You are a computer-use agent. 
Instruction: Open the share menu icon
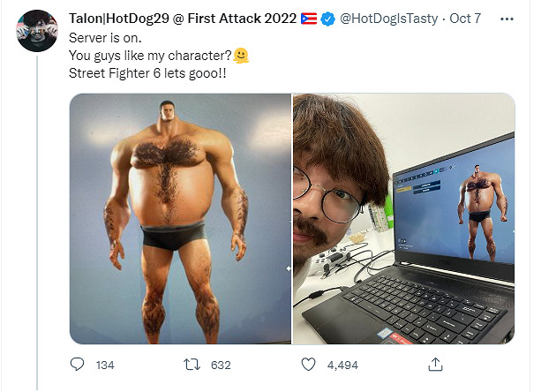coord(434,365)
